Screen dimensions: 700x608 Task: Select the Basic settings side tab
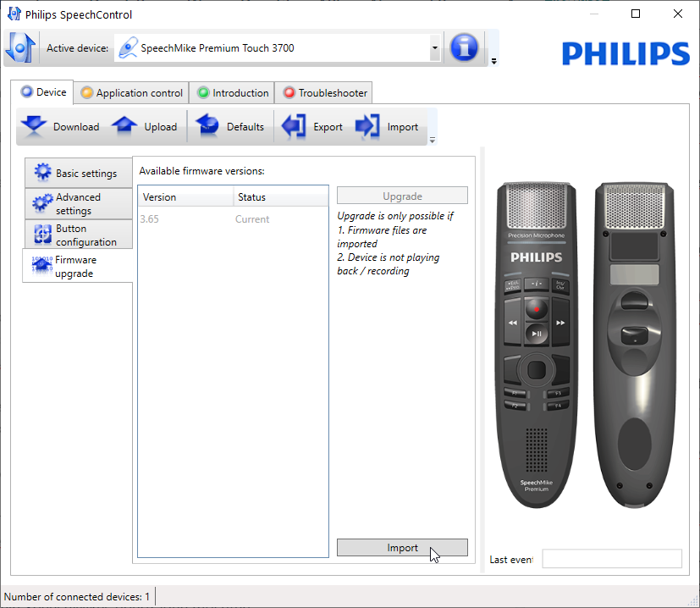click(x=79, y=173)
